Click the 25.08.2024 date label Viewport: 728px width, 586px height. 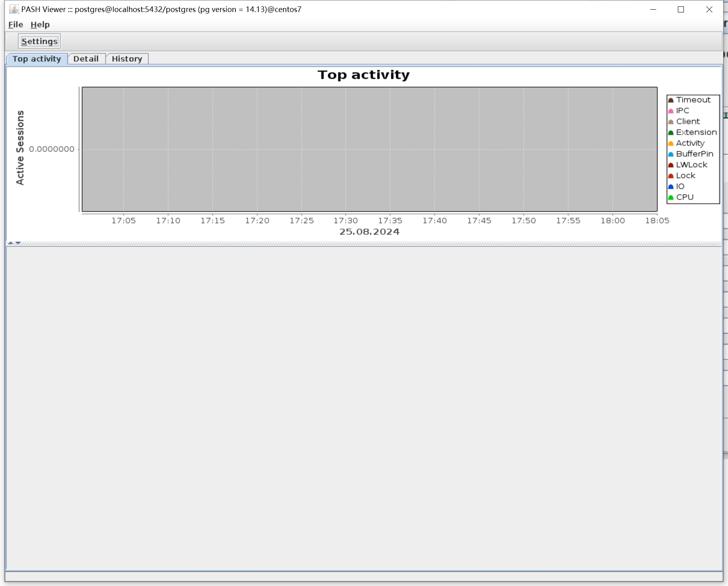pyautogui.click(x=369, y=232)
